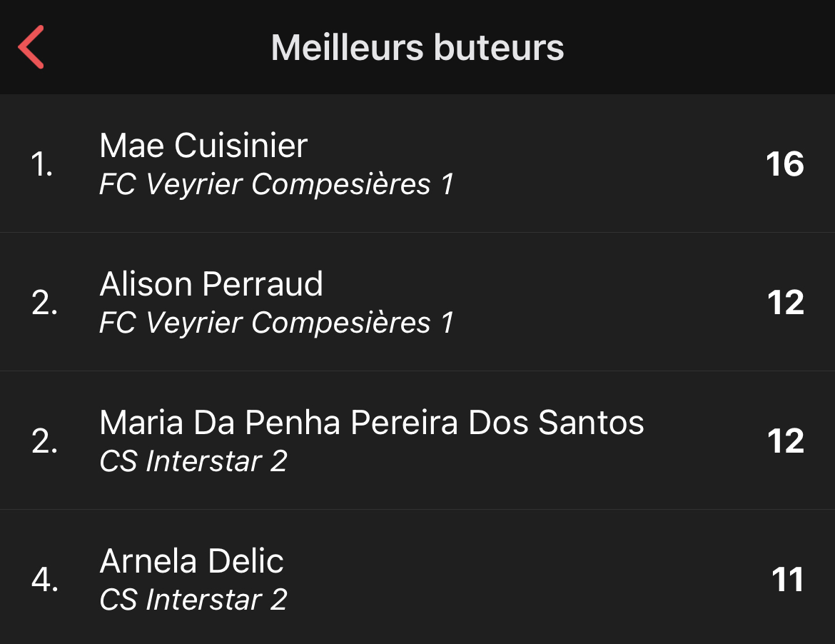The image size is (835, 644).
Task: Tap the team name under Alison Perraud
Action: (x=276, y=323)
